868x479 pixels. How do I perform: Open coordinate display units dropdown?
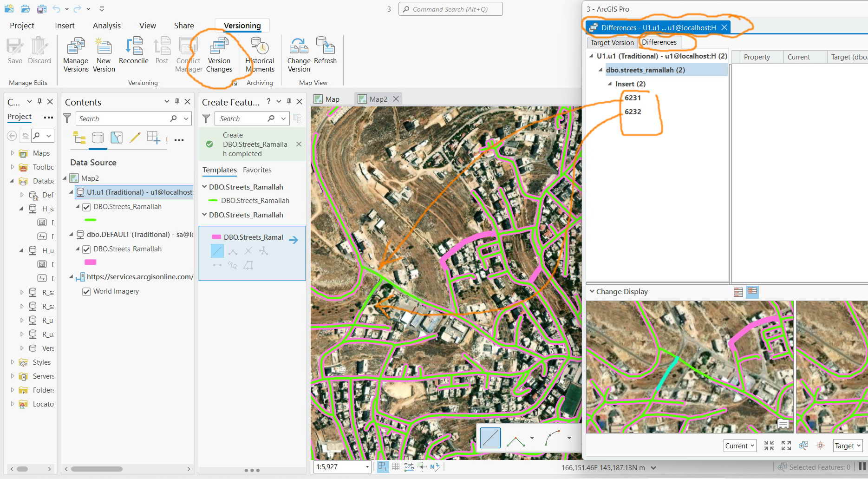(x=653, y=468)
